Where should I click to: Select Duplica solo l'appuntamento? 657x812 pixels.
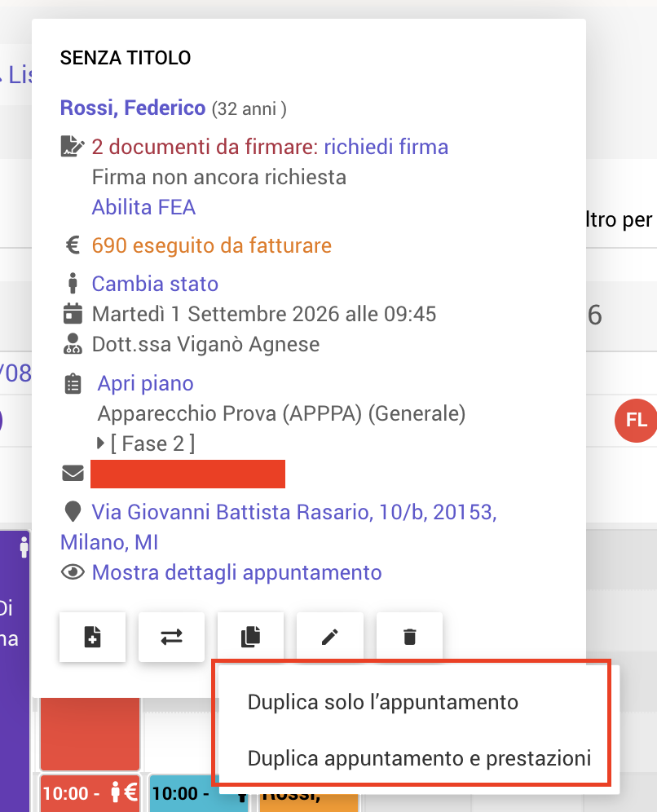click(x=382, y=702)
